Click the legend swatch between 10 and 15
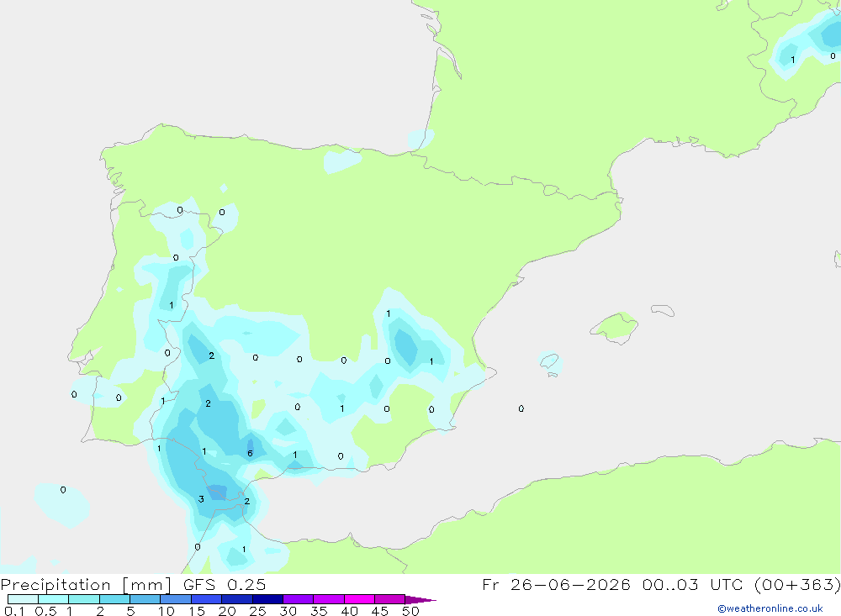Image resolution: width=841 pixels, height=616 pixels. pyautogui.click(x=176, y=599)
